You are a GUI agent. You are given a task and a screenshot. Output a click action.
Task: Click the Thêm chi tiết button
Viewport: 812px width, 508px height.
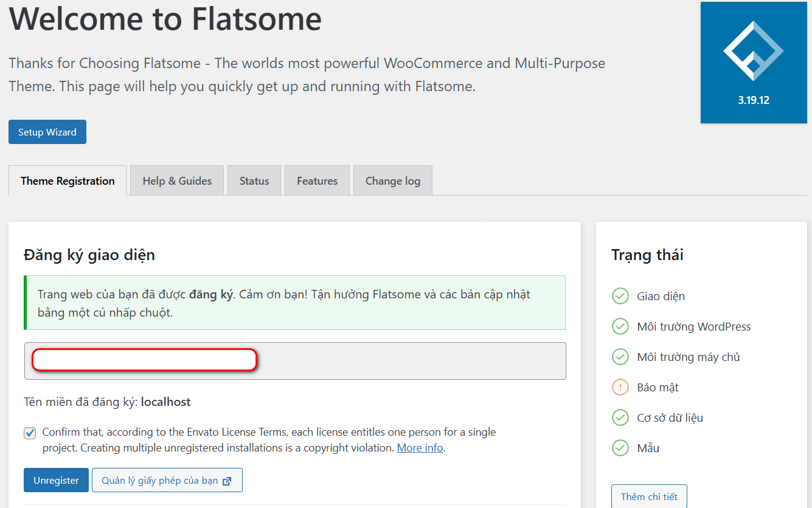pos(649,496)
